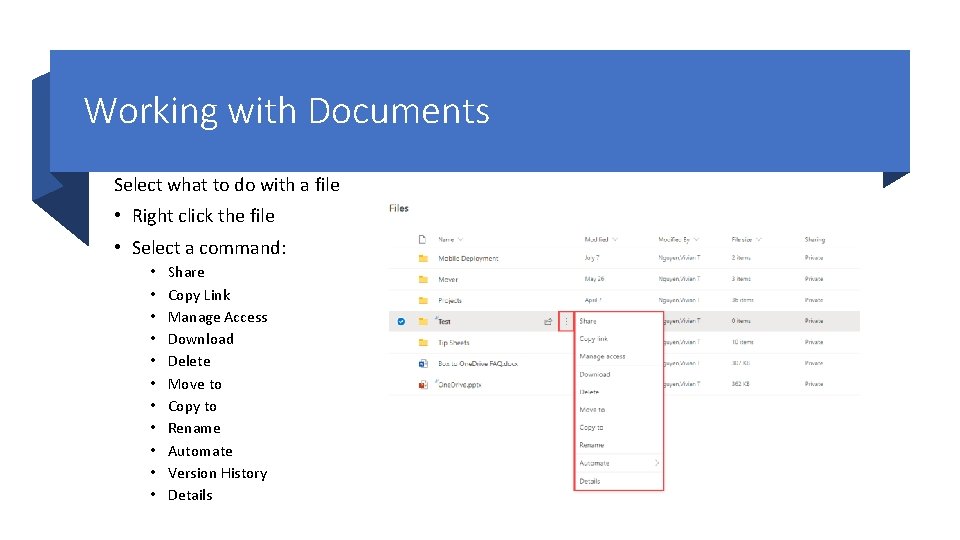Click the Sharing column header
960x540 pixels.
coord(815,239)
